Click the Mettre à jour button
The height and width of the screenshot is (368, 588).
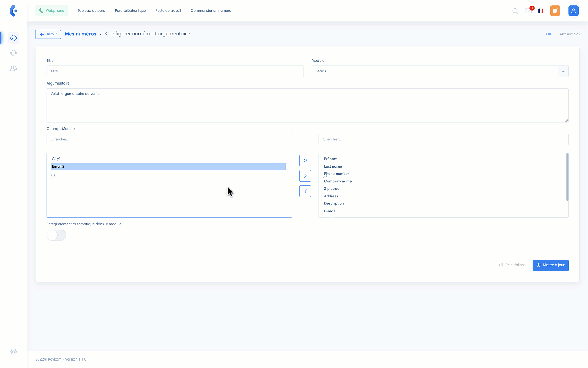click(x=550, y=265)
